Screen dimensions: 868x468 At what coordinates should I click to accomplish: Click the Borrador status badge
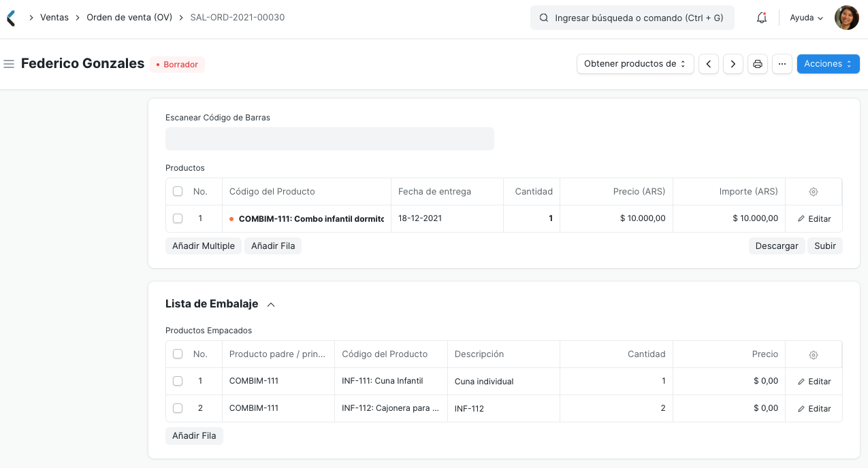(177, 65)
